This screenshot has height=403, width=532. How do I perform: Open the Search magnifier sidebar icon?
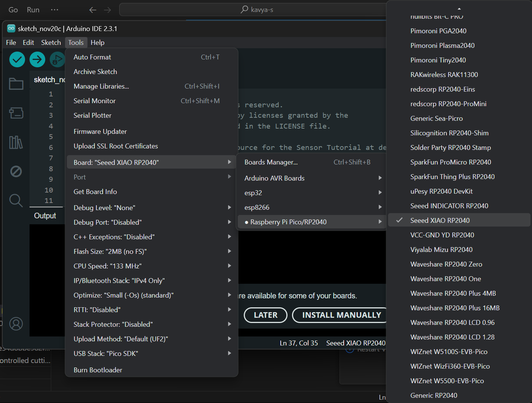(16, 200)
